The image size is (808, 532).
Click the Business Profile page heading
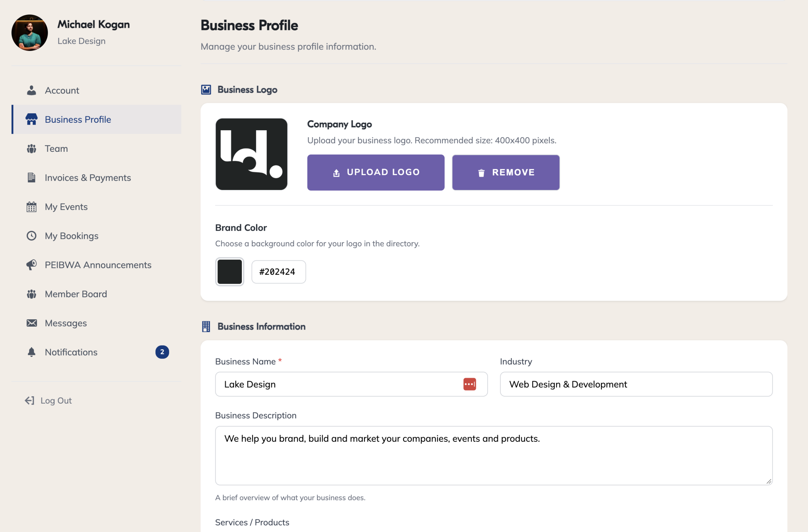(x=249, y=26)
